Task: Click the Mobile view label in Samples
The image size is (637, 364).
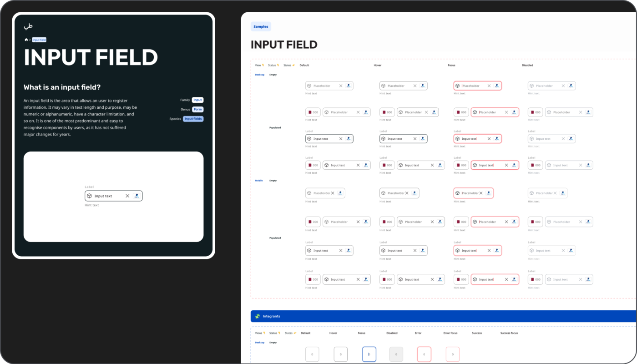Action: pyautogui.click(x=259, y=181)
